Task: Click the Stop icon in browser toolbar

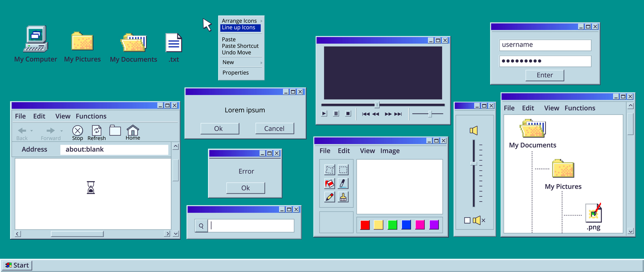Action: point(78,130)
